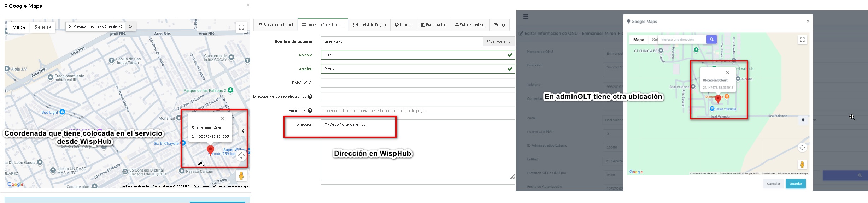Viewport: 868px width, 203px height.
Task: Open camera controls on the adminOLT map
Action: coord(802,148)
